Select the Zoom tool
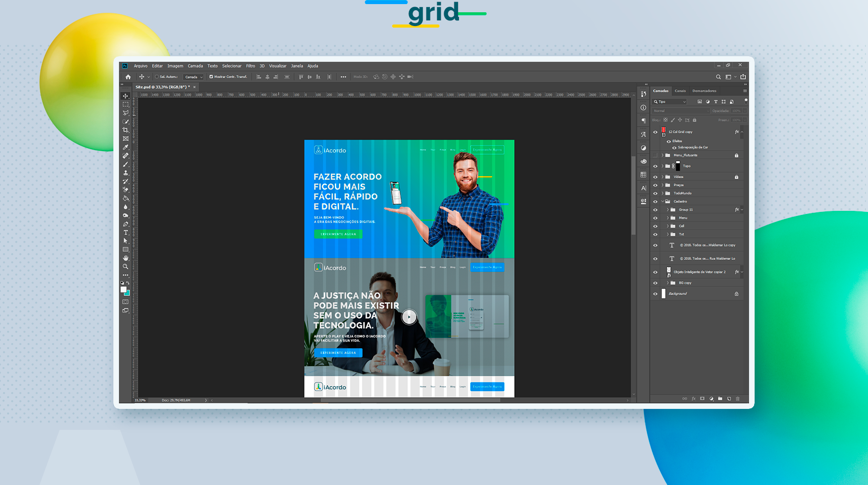 [x=126, y=266]
